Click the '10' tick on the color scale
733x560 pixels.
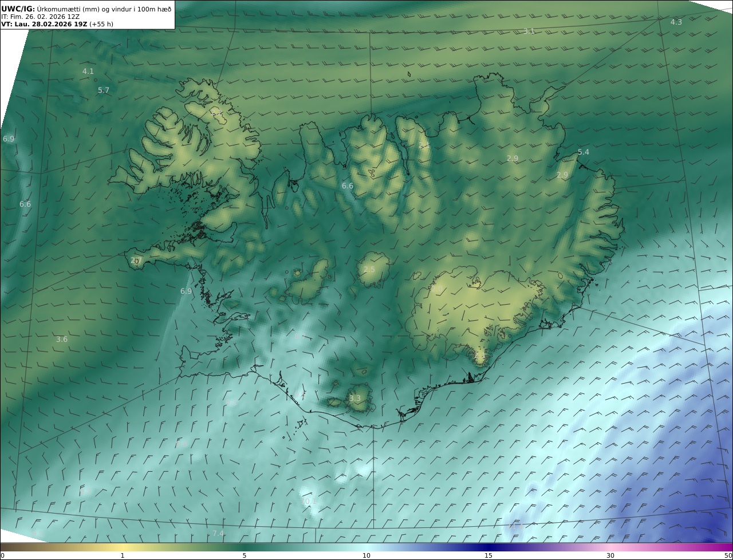(x=366, y=555)
